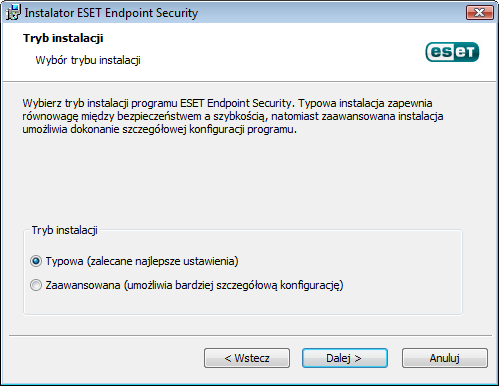Image resolution: width=499 pixels, height=386 pixels.
Task: Go back with the '< Wstecz' button
Action: click(247, 358)
